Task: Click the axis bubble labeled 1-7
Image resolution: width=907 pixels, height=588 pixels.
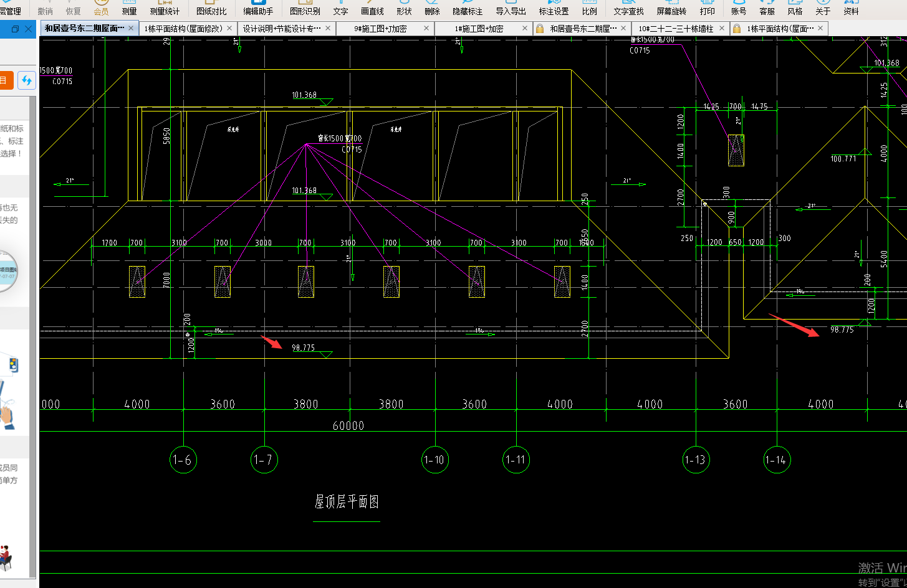Action: (264, 460)
